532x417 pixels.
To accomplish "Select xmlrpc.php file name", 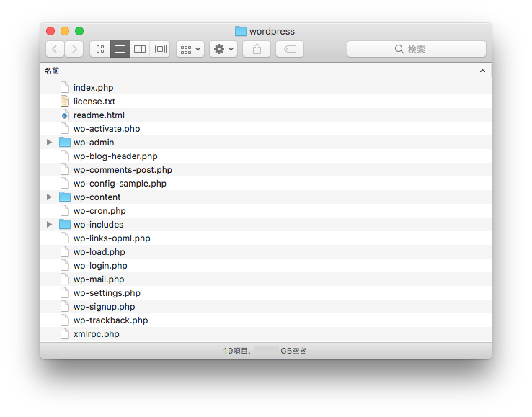I will 97,334.
